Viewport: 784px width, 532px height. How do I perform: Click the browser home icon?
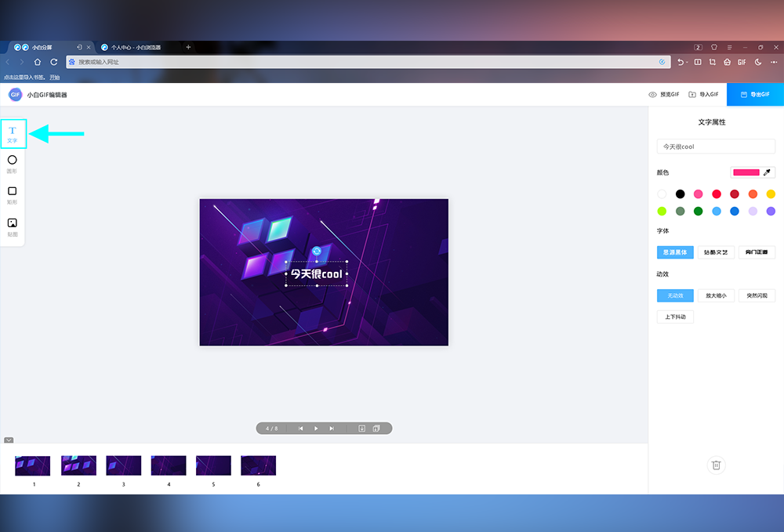click(38, 62)
